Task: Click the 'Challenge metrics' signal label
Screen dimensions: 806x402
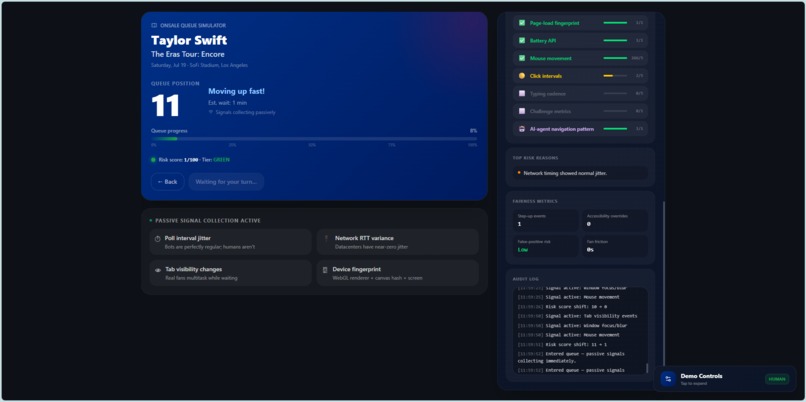Action: 551,112
